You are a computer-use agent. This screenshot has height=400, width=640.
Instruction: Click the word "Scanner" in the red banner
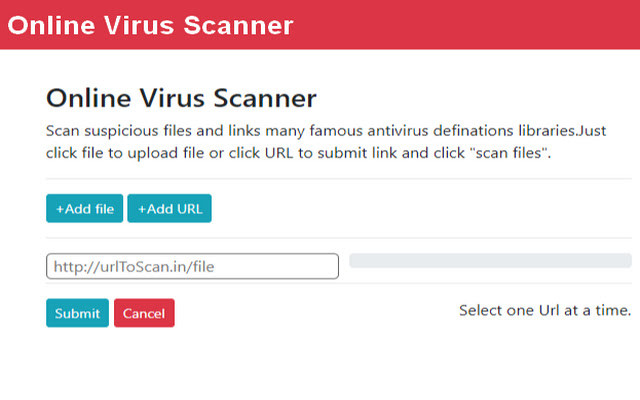click(x=240, y=25)
